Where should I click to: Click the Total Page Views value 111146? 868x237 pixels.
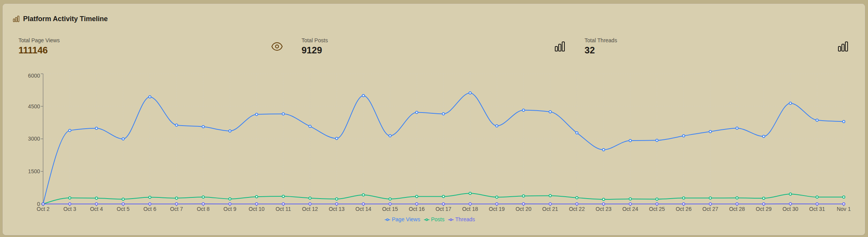click(x=33, y=50)
